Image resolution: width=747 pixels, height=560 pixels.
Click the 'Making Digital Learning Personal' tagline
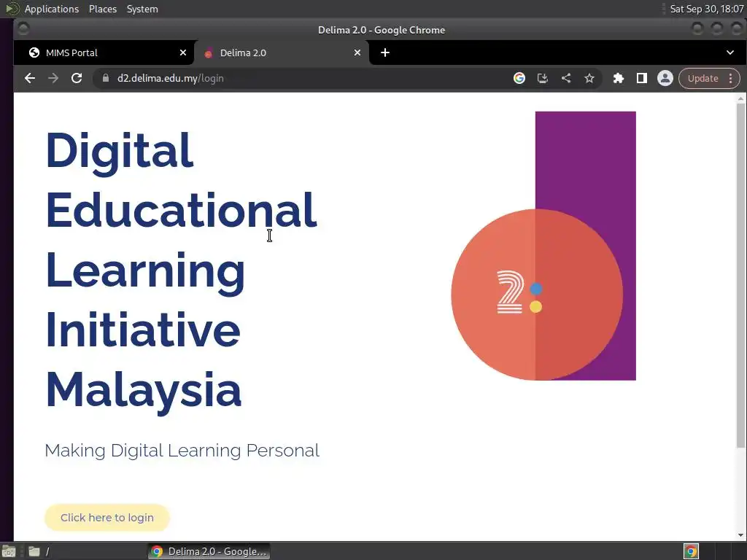point(182,451)
